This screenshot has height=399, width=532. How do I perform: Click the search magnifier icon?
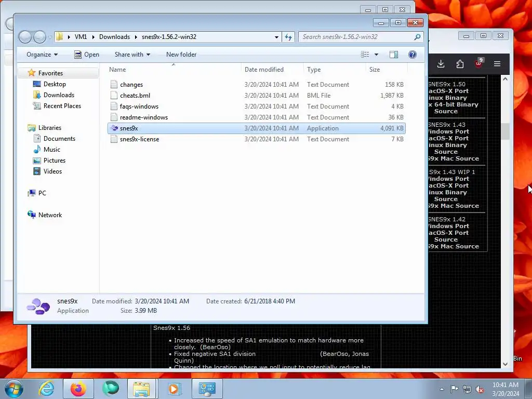pos(417,37)
